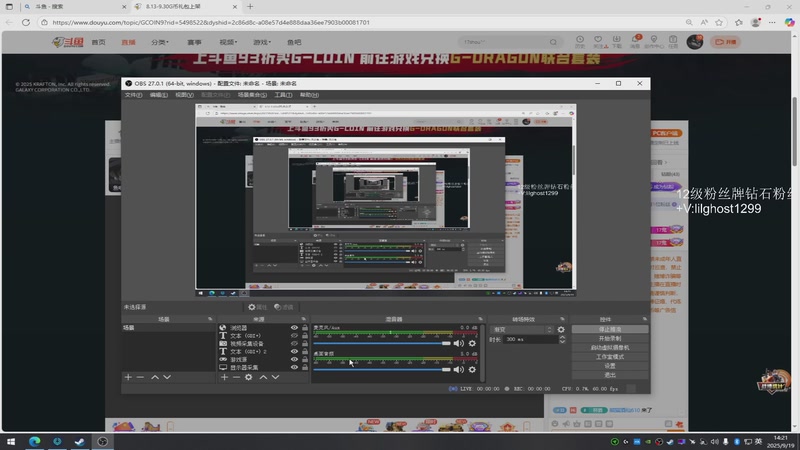Image resolution: width=800 pixels, height=450 pixels.
Task: Click the browser refresh icon
Action: (26, 22)
